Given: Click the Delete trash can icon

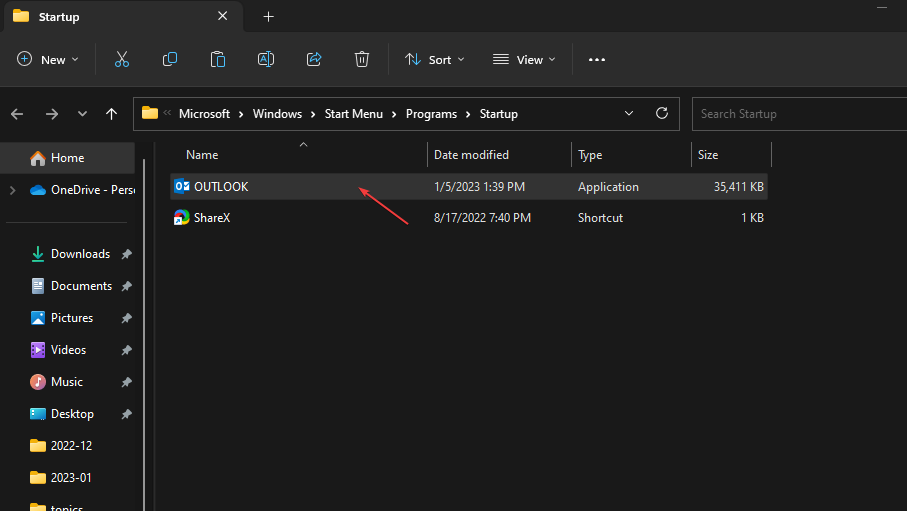Looking at the screenshot, I should [362, 59].
